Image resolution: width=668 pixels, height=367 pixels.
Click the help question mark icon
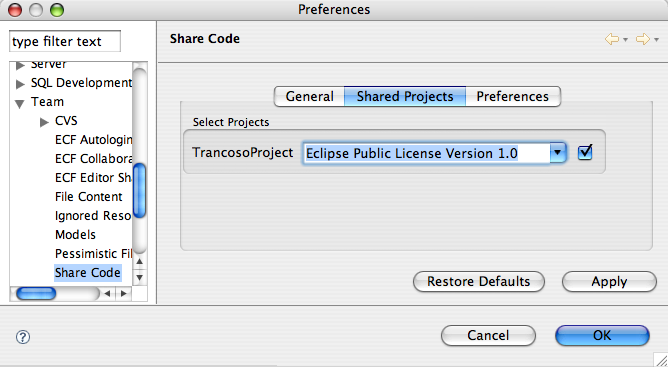(23, 337)
